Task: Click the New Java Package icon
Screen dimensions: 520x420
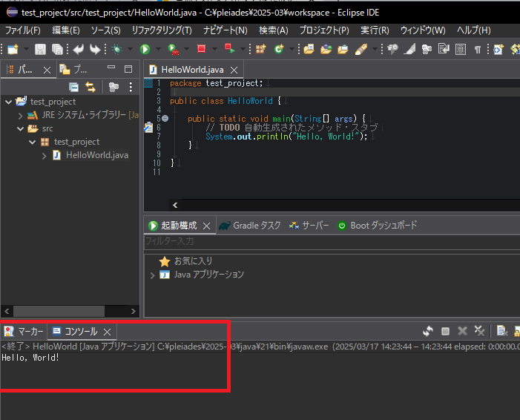Action: coord(260,50)
